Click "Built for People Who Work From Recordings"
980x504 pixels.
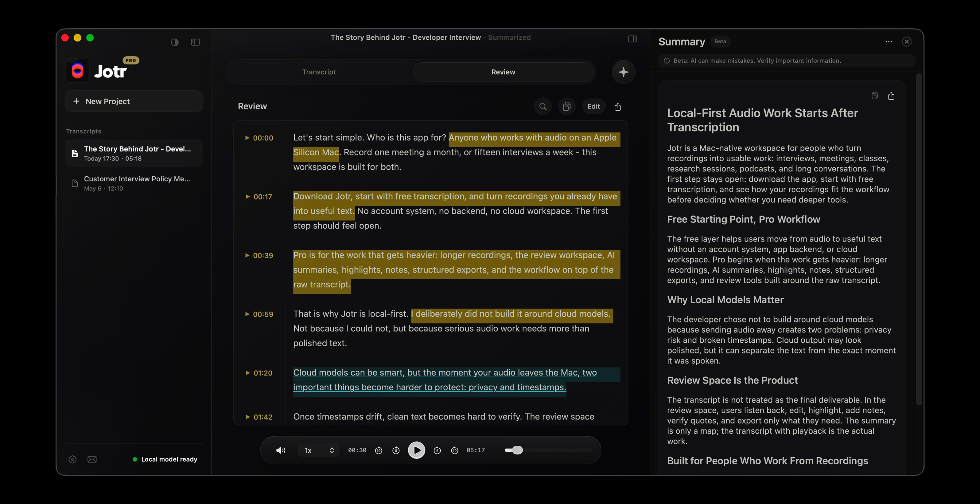coord(768,461)
